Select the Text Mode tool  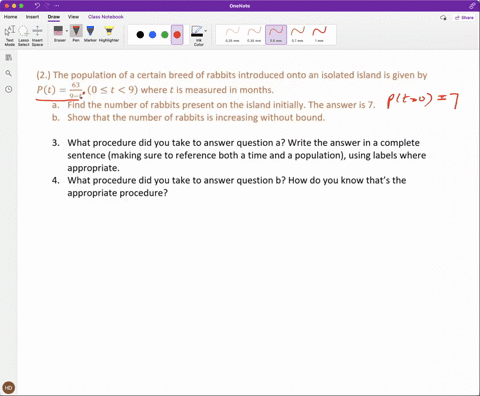coord(10,36)
